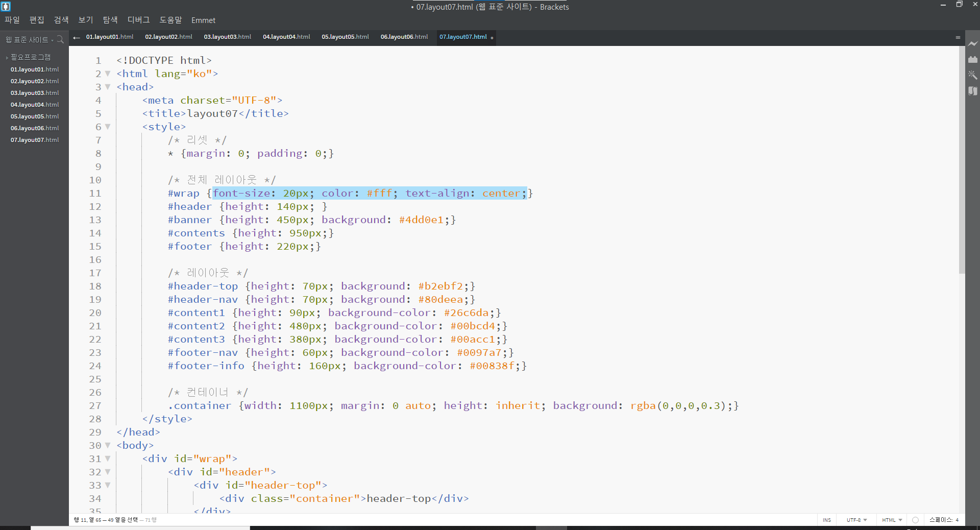Click the vertical scrollbar thumb in editor

(962, 160)
